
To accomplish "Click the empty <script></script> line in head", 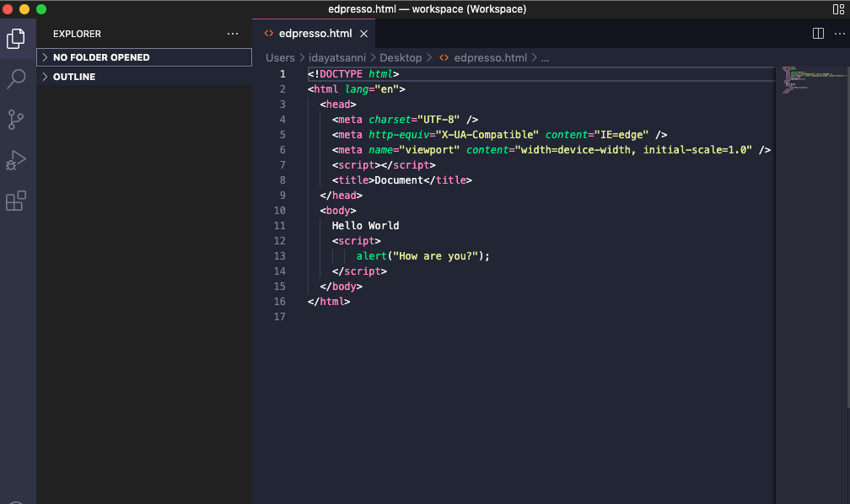I will pyautogui.click(x=384, y=164).
